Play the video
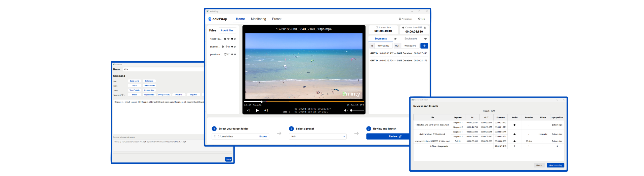644x176 pixels. (257, 110)
